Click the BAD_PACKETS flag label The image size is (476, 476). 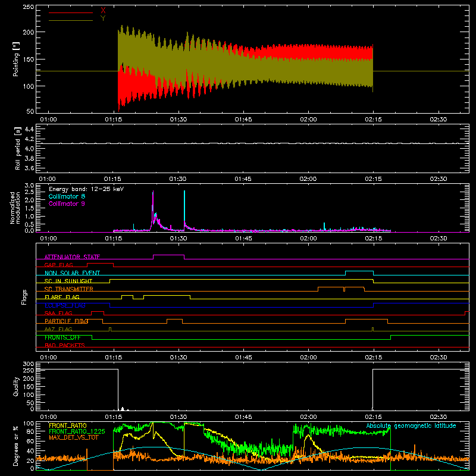pyautogui.click(x=65, y=345)
